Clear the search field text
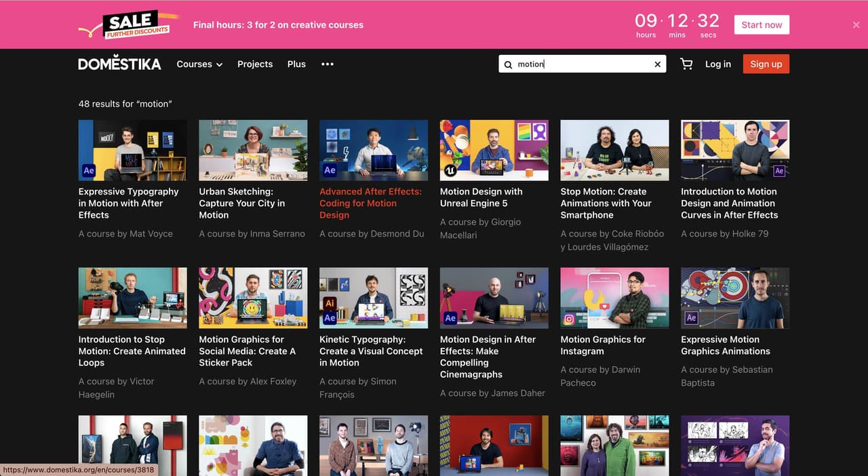 click(657, 64)
